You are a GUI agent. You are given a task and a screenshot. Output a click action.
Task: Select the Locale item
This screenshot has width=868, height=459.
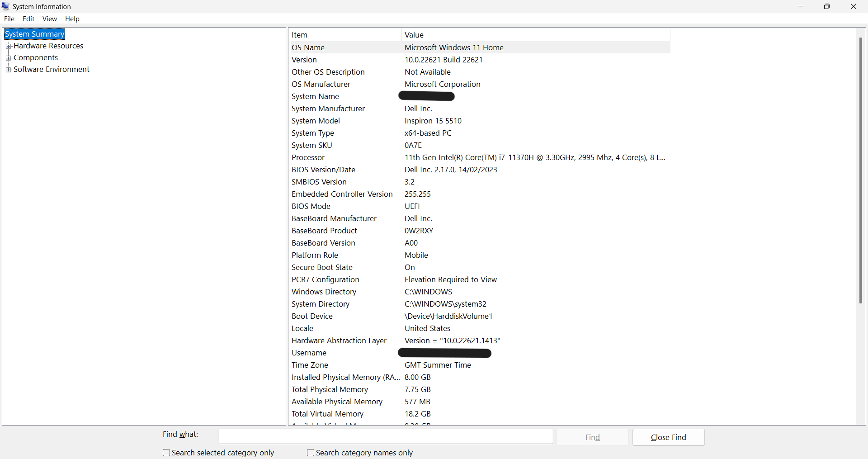coord(302,328)
